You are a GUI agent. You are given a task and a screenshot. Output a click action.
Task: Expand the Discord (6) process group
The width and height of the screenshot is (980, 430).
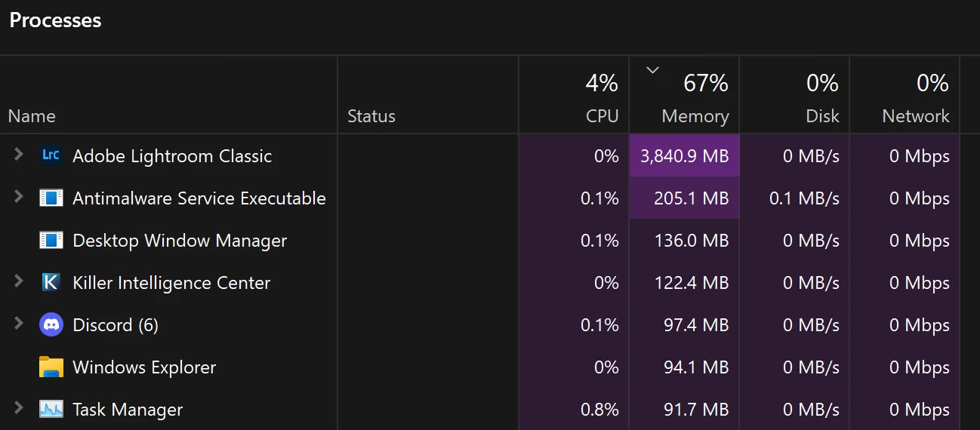(19, 324)
